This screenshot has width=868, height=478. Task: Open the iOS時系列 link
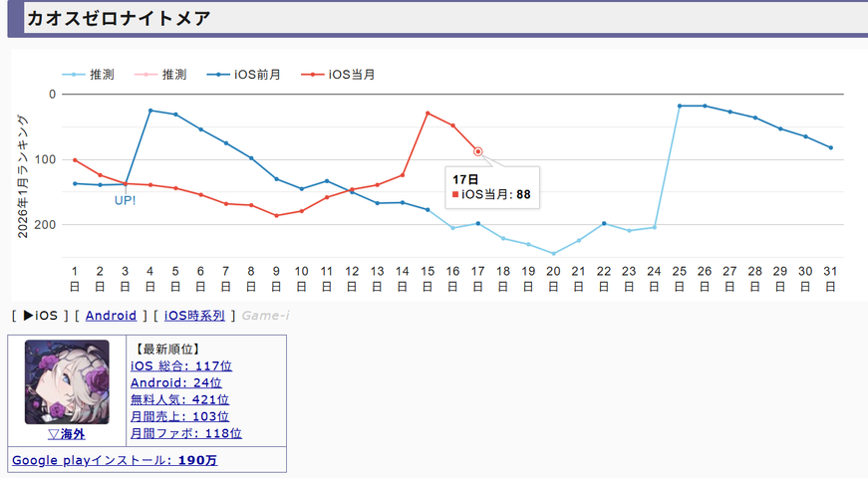tap(194, 316)
